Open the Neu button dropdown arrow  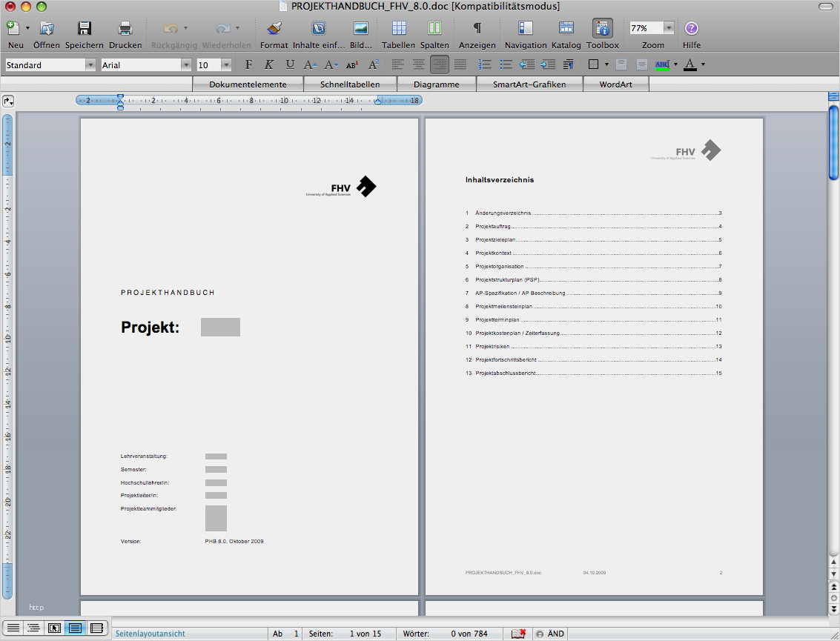click(28, 28)
